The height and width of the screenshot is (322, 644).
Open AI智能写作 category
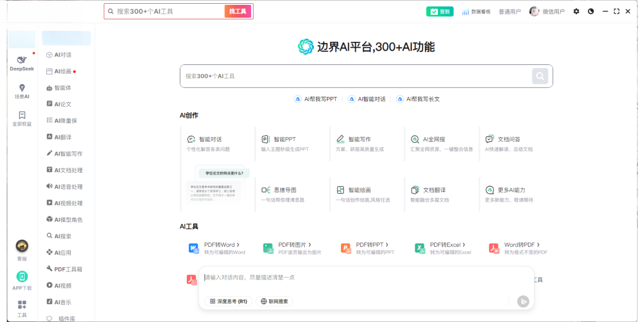(64, 153)
